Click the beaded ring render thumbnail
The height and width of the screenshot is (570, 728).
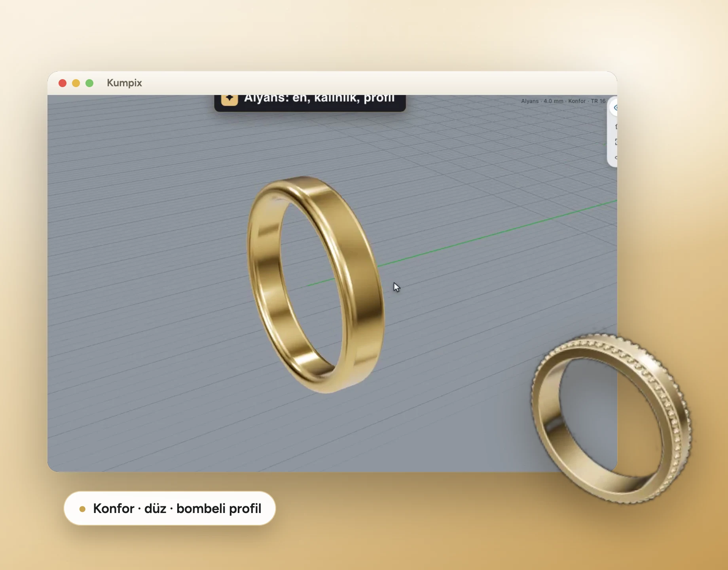click(x=611, y=418)
